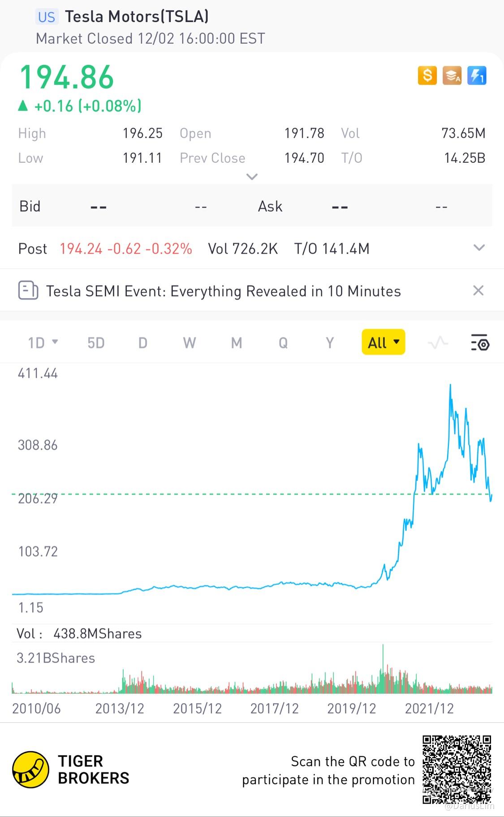Open the Tesla SEMI news document icon
This screenshot has height=817, width=504.
(x=28, y=291)
